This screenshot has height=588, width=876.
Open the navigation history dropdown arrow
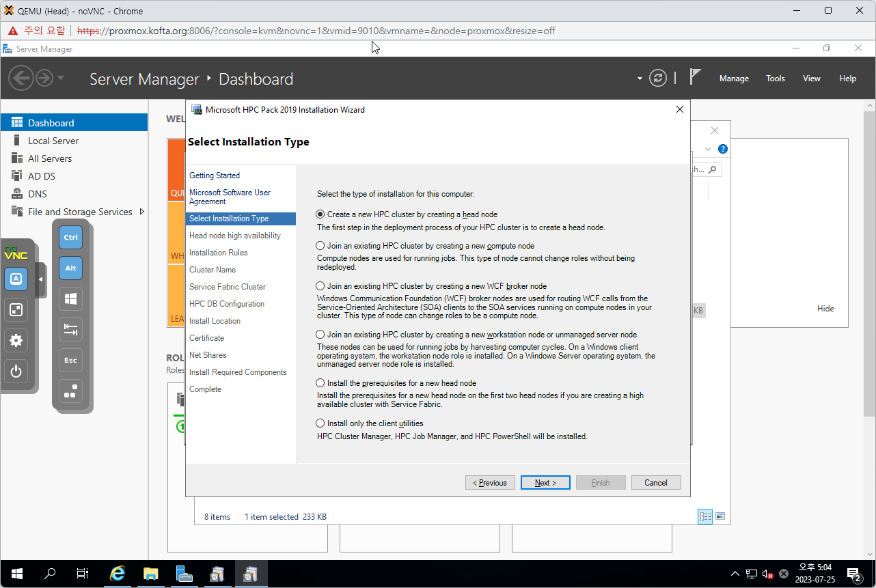click(x=61, y=78)
